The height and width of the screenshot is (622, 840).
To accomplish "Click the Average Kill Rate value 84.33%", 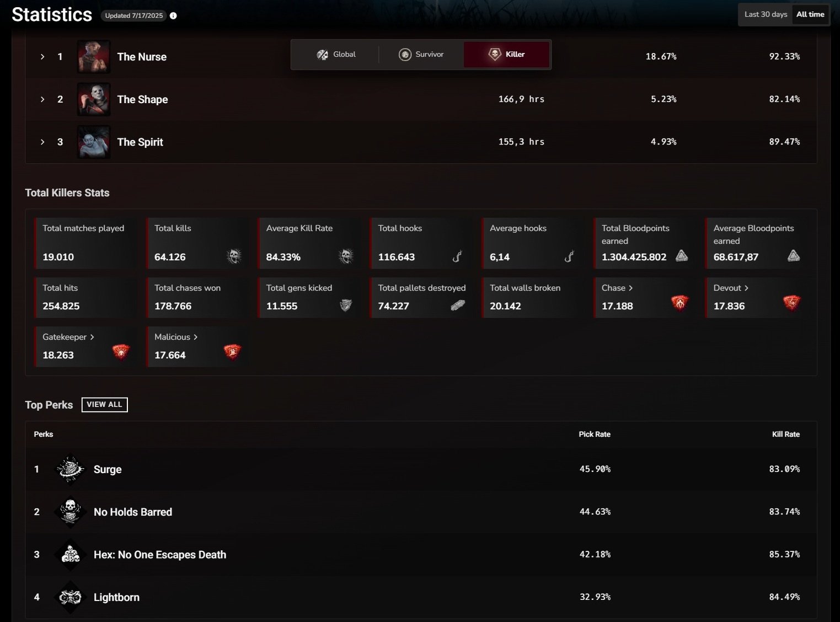I will [x=283, y=257].
